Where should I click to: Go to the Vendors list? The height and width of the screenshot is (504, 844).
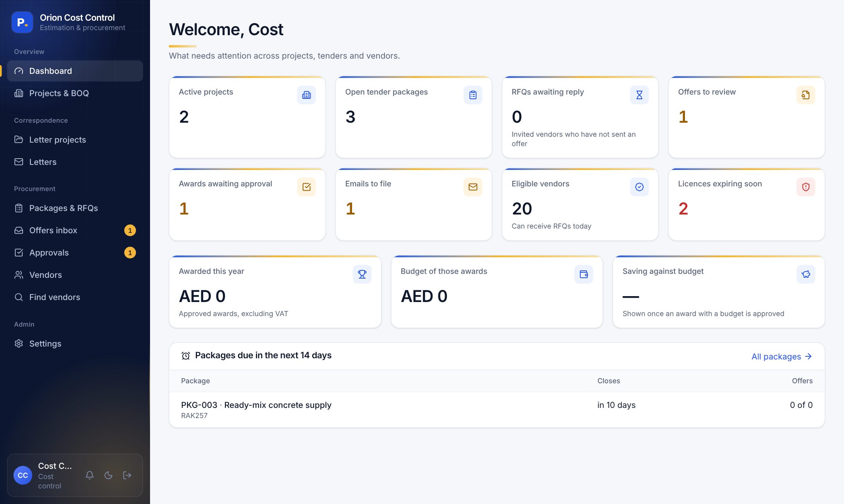75,275
